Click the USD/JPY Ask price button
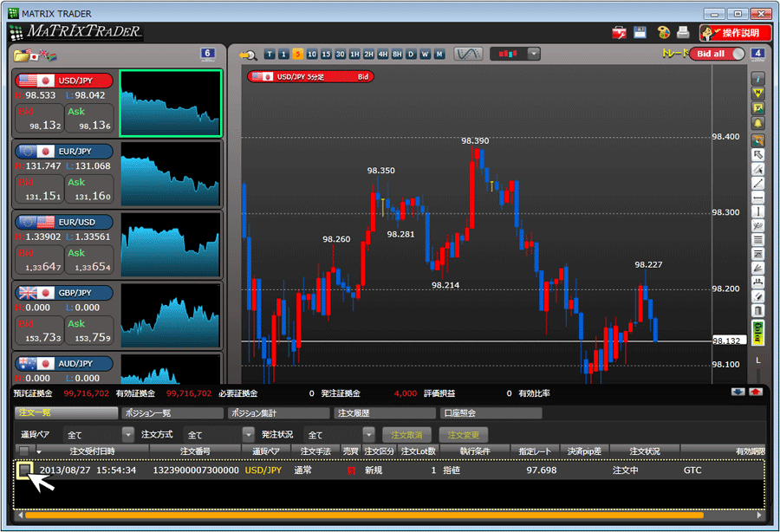This screenshot has height=532, width=780. tap(89, 119)
